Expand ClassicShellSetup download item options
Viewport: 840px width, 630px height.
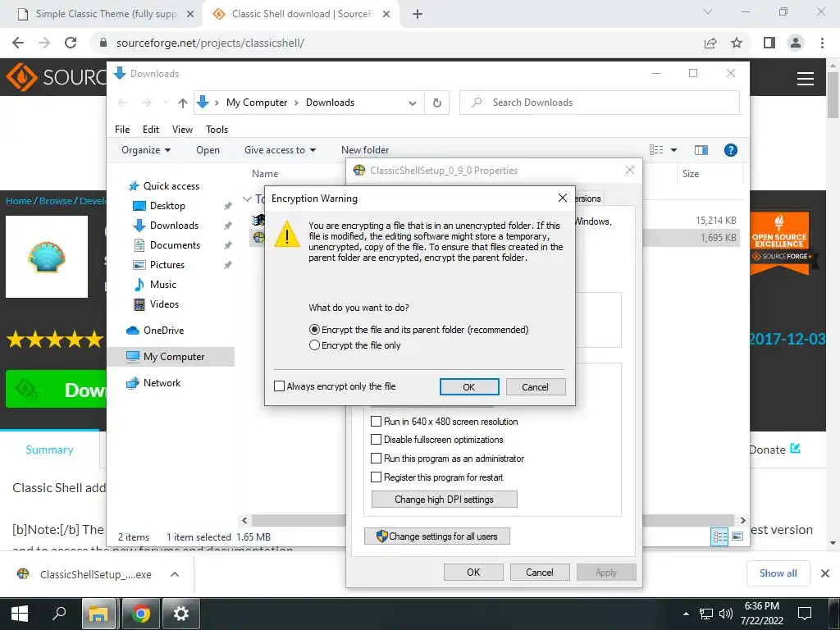click(x=175, y=574)
